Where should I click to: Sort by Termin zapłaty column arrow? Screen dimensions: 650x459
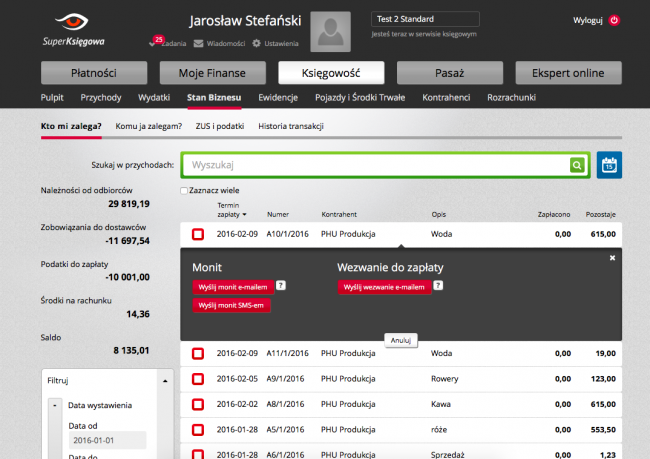244,215
